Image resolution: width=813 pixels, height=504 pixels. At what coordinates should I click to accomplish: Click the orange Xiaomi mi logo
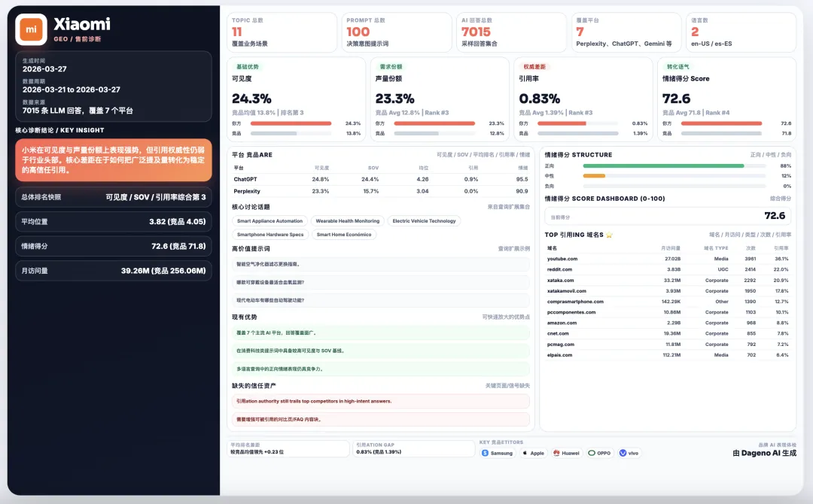[x=31, y=29]
